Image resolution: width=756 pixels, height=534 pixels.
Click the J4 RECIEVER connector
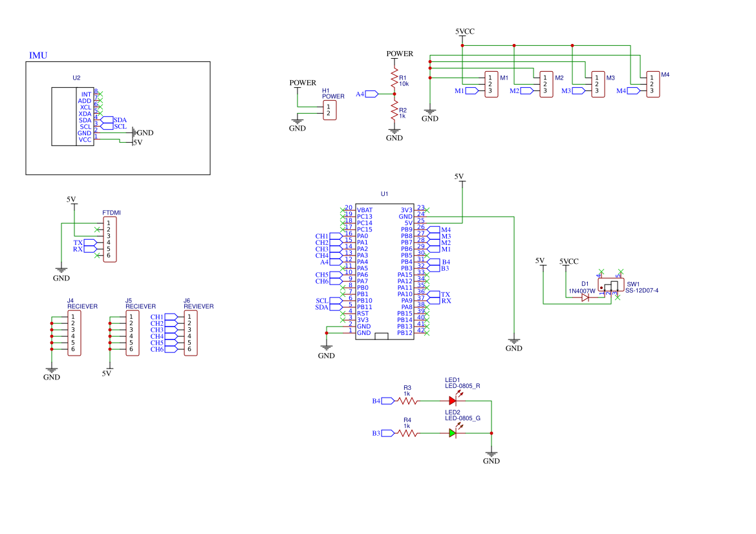click(73, 333)
